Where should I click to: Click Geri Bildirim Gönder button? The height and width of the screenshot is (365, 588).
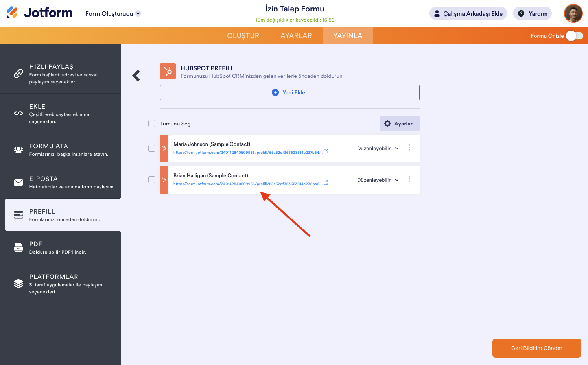(537, 348)
